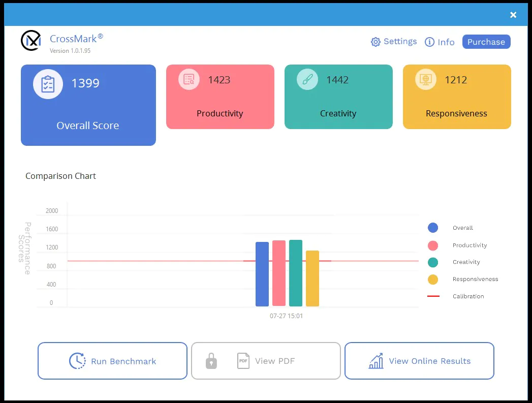Click the creativity score value 1442
Screen dimensions: 532x403
[337, 80]
